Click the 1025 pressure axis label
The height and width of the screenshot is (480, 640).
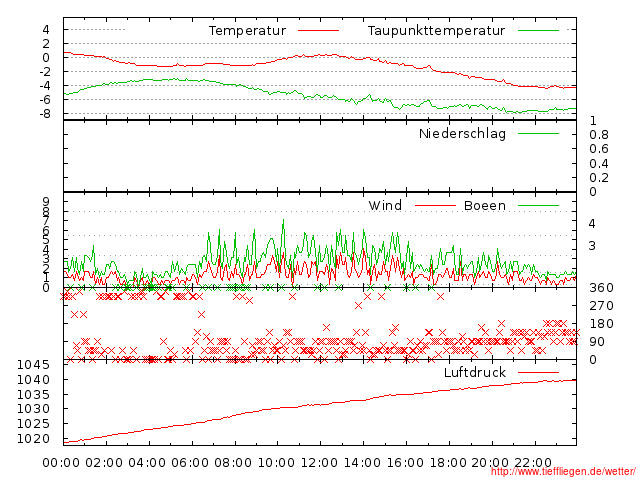[33, 424]
